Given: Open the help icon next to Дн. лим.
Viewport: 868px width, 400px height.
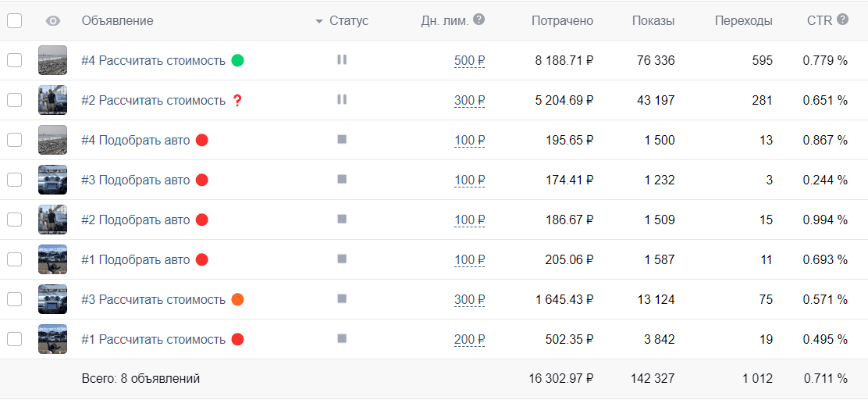Looking at the screenshot, I should tap(479, 20).
